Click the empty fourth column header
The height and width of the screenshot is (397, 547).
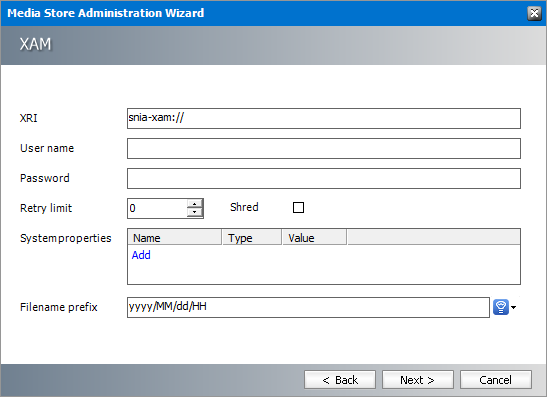(x=434, y=238)
